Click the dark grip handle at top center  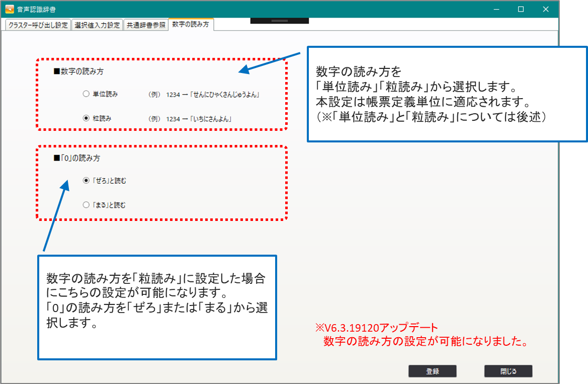[279, 21]
